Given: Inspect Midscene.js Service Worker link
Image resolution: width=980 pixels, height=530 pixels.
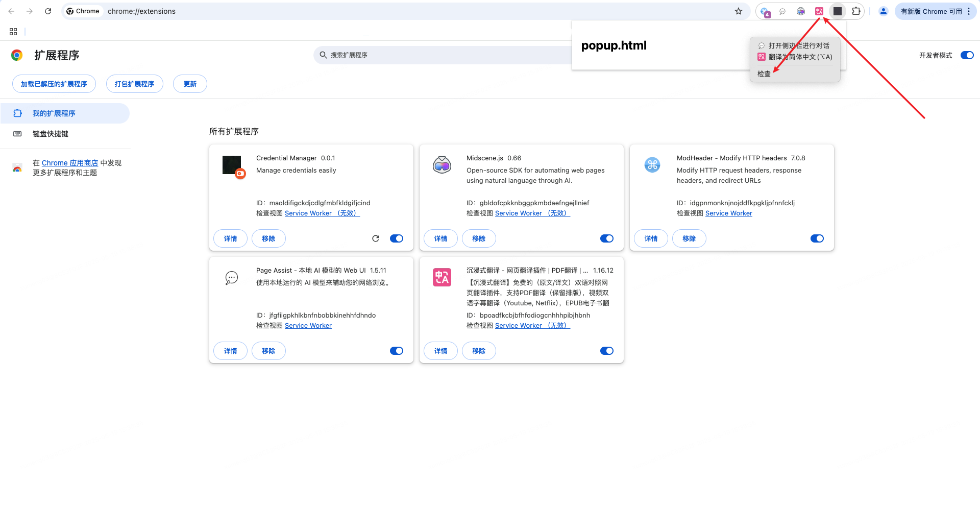Looking at the screenshot, I should point(532,213).
